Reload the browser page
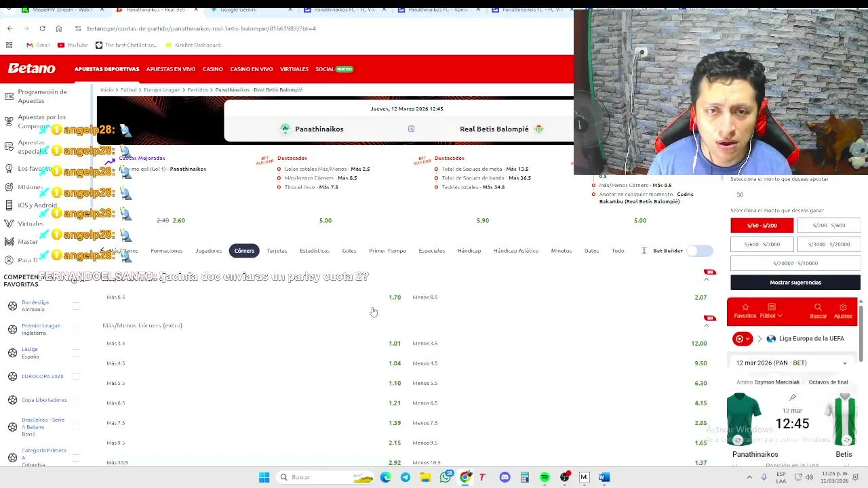 point(42,28)
